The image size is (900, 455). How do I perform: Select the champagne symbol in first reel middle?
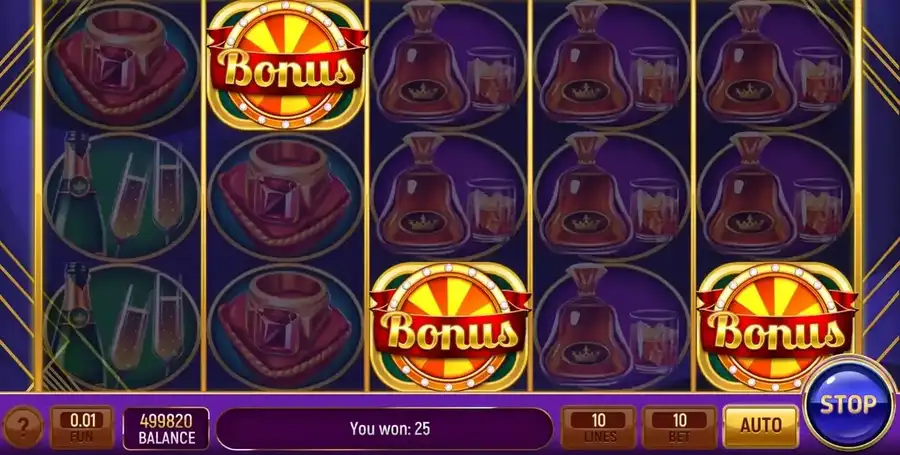(121, 196)
